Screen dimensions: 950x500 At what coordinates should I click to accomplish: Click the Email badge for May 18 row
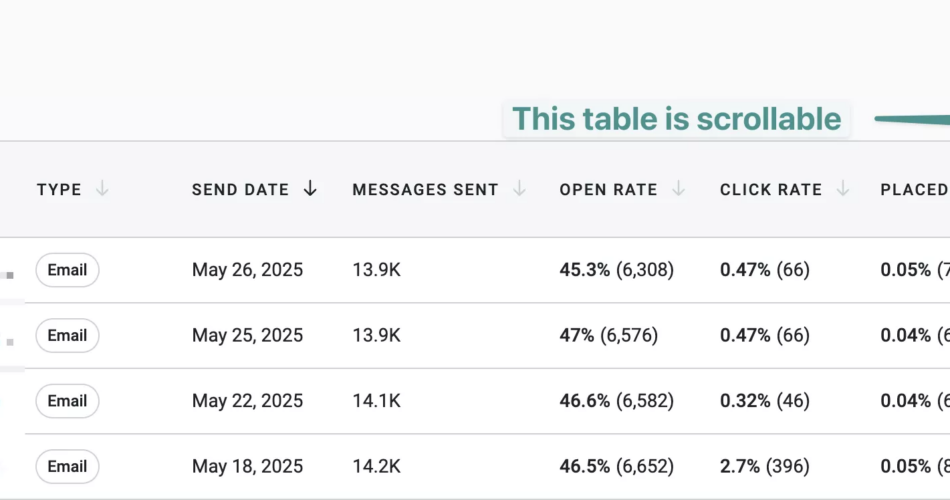pos(67,466)
